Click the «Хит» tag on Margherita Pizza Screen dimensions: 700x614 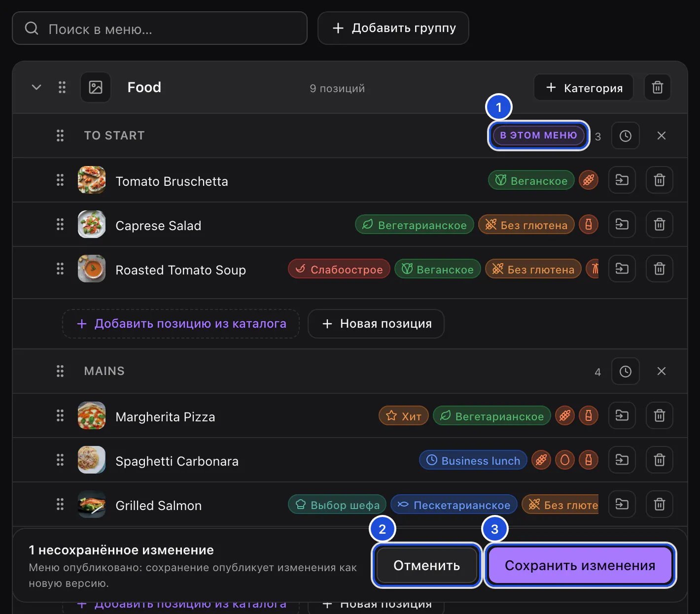coord(404,416)
